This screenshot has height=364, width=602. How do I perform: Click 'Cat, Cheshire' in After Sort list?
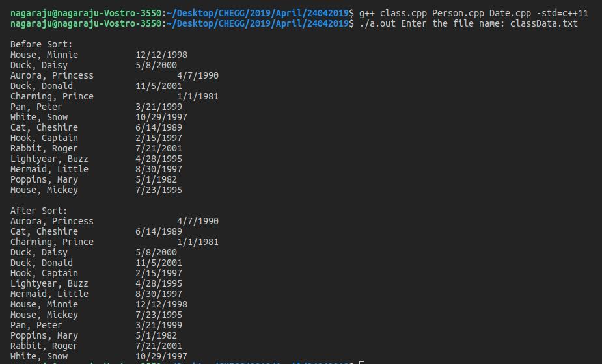[x=44, y=231]
